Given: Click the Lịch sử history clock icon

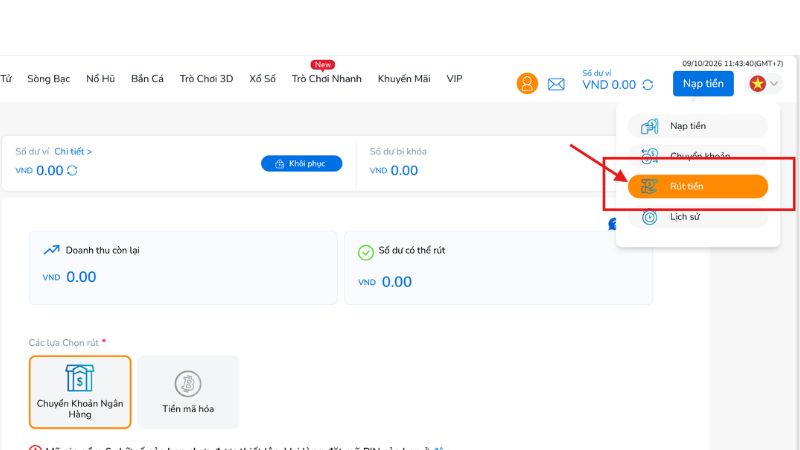Looking at the screenshot, I should coord(649,217).
